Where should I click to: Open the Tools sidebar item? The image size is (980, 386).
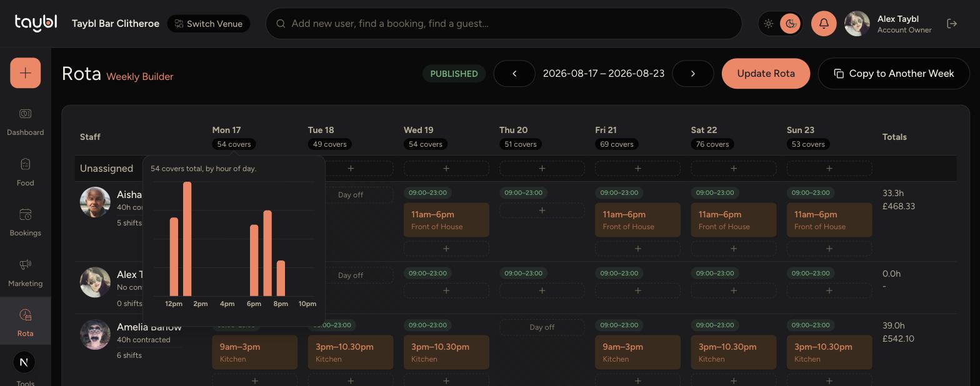[x=25, y=369]
